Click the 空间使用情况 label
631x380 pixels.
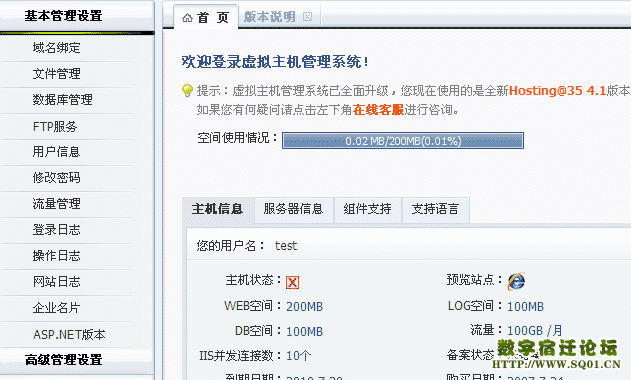point(238,138)
